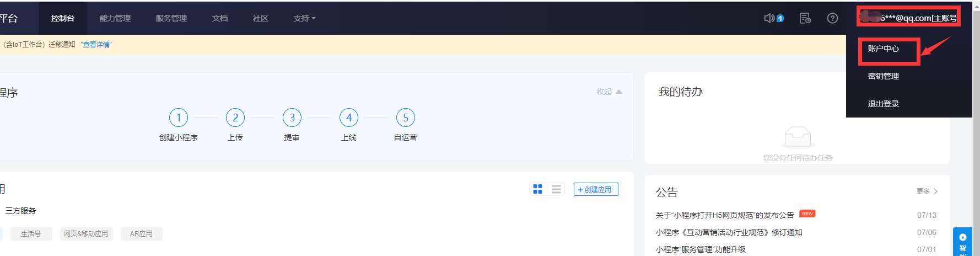The height and width of the screenshot is (256, 980).
Task: Switch to list view of applications
Action: [x=556, y=189]
